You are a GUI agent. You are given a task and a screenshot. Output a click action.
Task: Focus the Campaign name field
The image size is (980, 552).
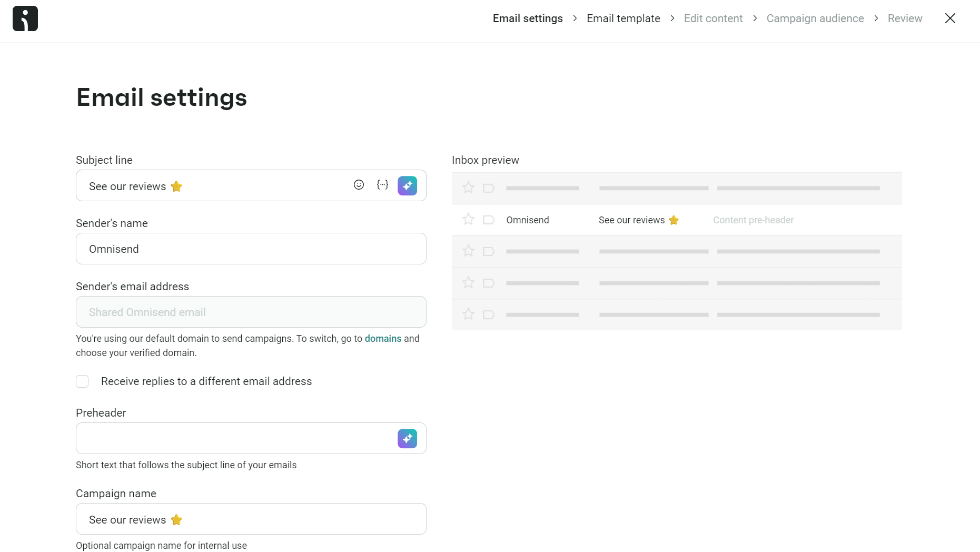251,519
